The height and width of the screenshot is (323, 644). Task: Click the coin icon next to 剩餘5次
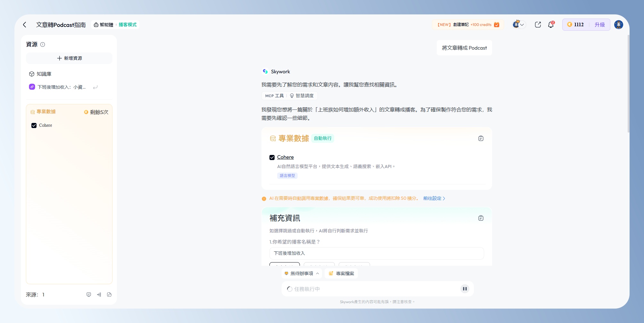[x=86, y=112]
